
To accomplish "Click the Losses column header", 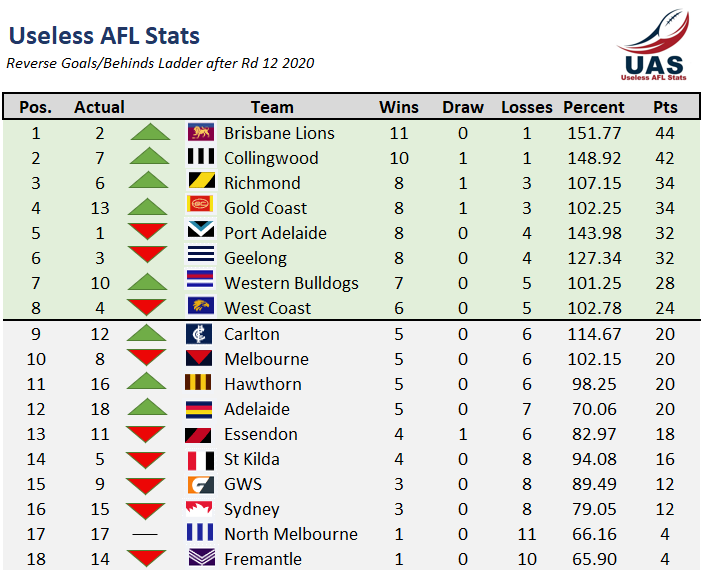I will (x=527, y=107).
